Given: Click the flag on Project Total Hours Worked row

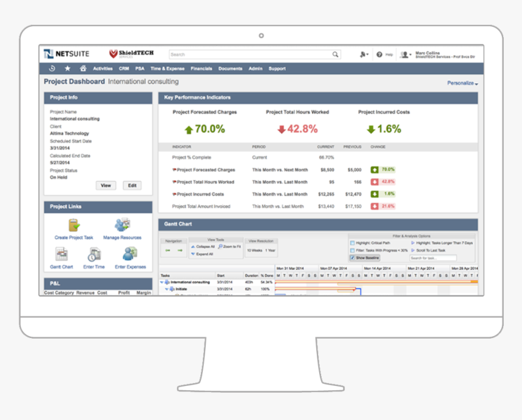Looking at the screenshot, I should click(174, 181).
